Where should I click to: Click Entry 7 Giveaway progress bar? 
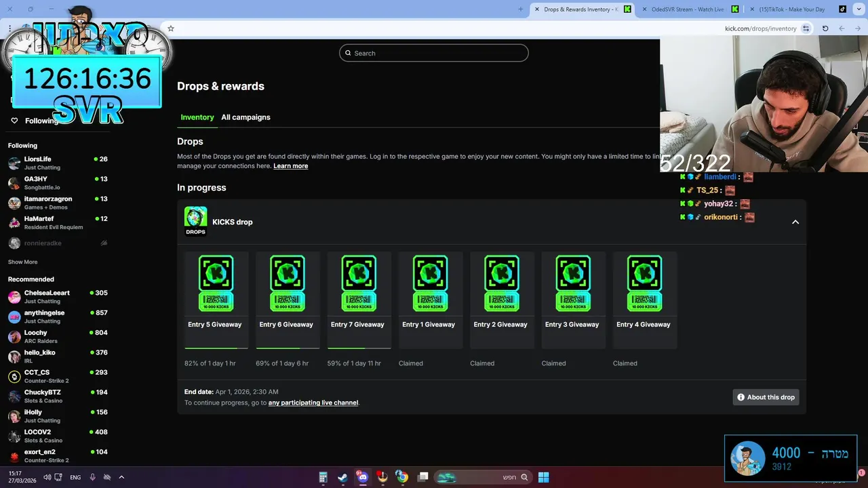359,348
